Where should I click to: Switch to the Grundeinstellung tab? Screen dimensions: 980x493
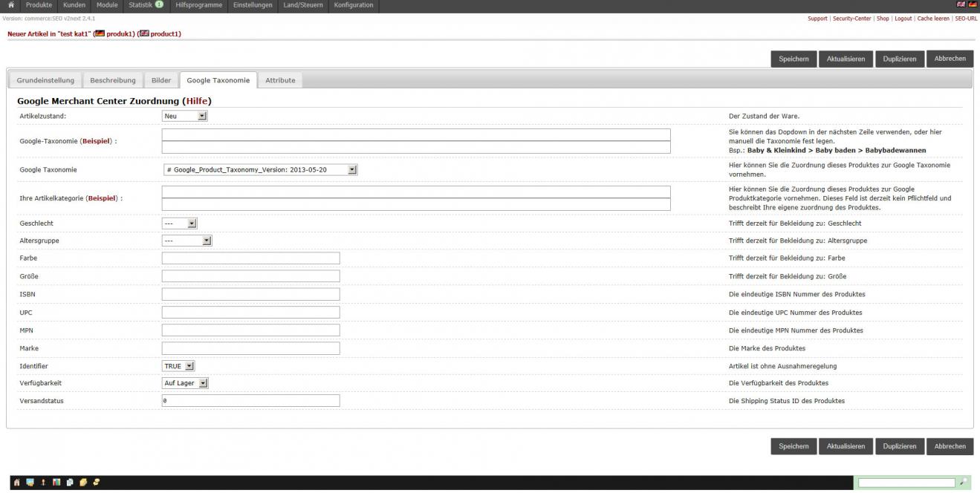point(45,80)
